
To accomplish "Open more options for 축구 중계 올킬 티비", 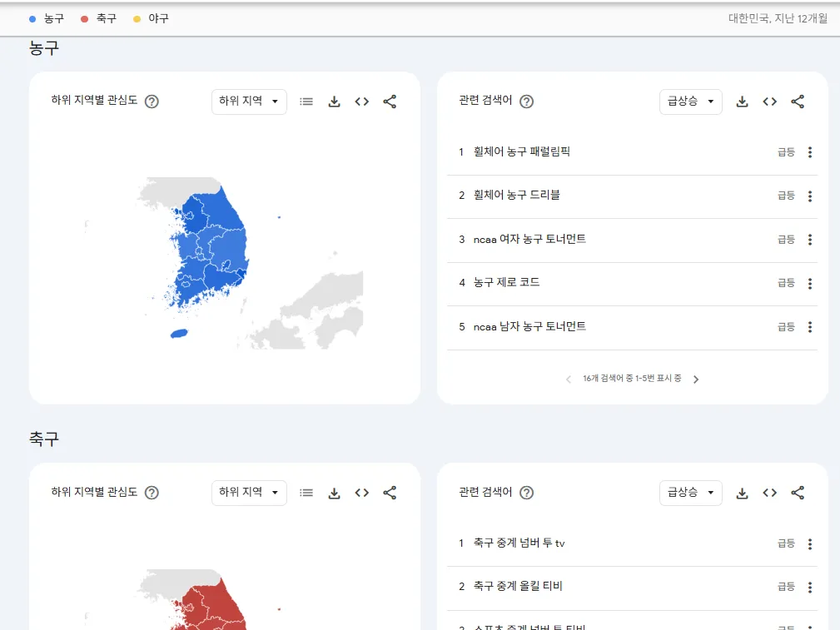I will coord(810,588).
